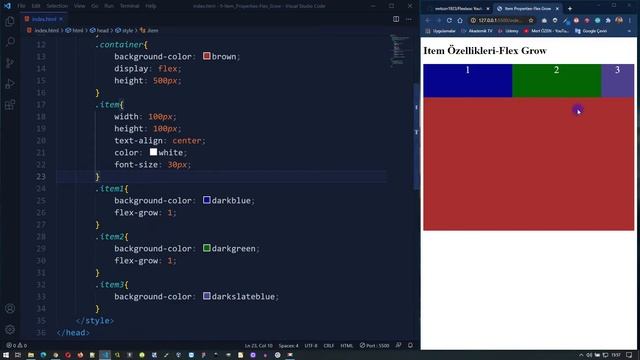Open the View menu
This screenshot has width=640, height=360.
click(80, 6)
